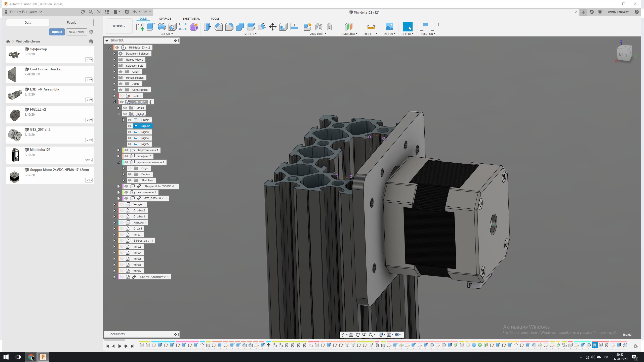Toggle visibility of Slider1 joint
The image size is (644, 362).
pos(130,120)
